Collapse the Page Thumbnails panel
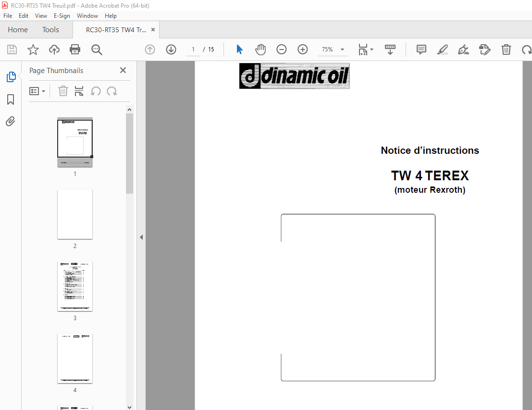 click(123, 70)
